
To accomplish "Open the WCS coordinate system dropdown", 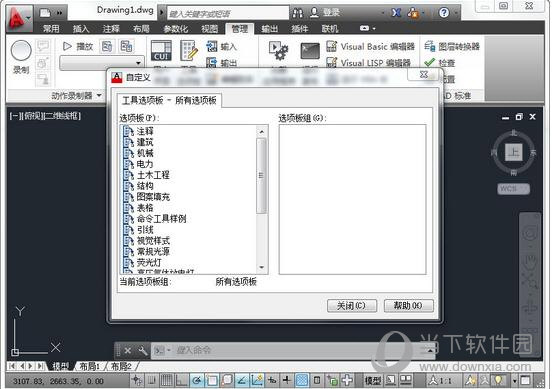I will pos(514,189).
